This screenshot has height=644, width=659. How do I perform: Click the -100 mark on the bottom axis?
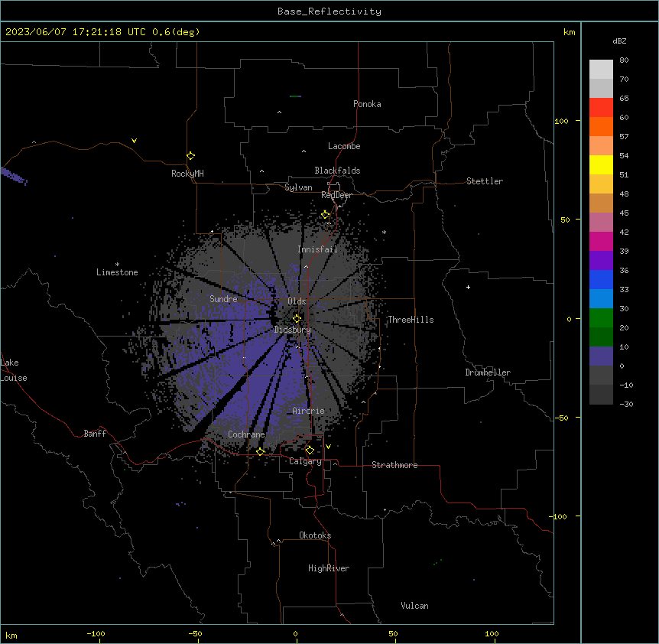click(96, 633)
